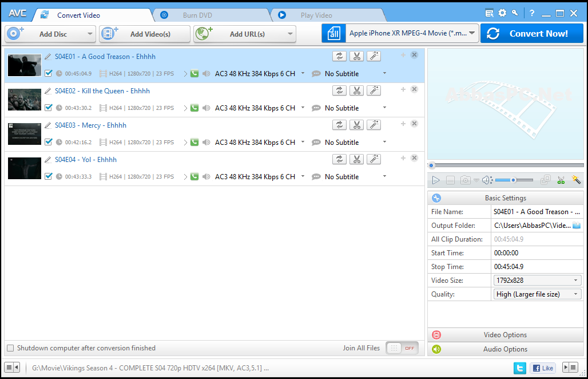The width and height of the screenshot is (588, 379).
Task: Collapse the right panel using status bar icon
Action: [x=570, y=368]
